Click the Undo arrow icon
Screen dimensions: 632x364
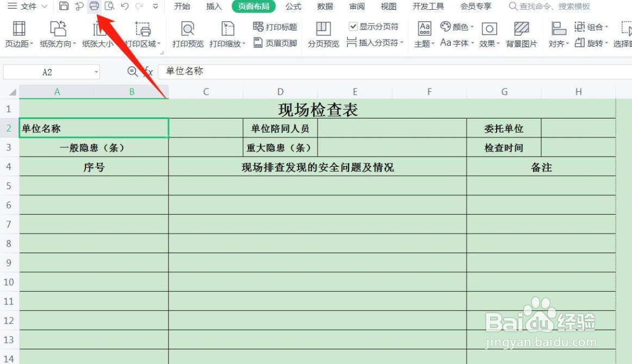125,7
